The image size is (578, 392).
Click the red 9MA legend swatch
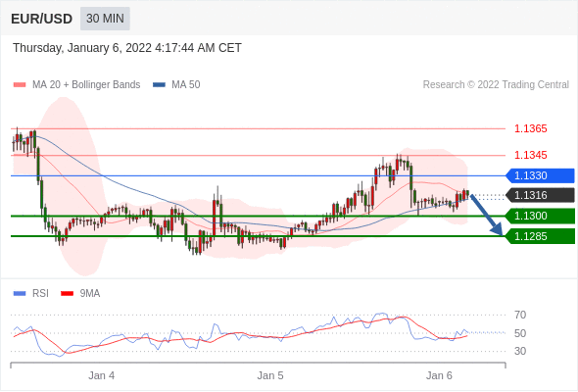click(67, 294)
